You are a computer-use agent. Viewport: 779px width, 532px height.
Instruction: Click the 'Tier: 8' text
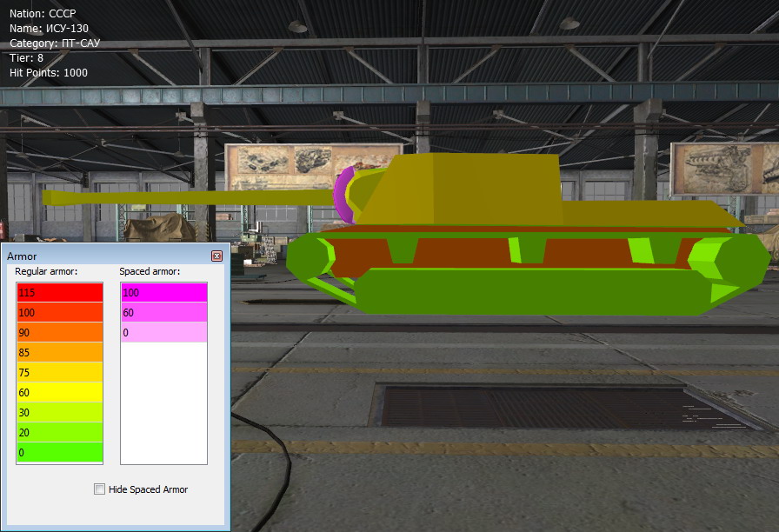(x=26, y=58)
